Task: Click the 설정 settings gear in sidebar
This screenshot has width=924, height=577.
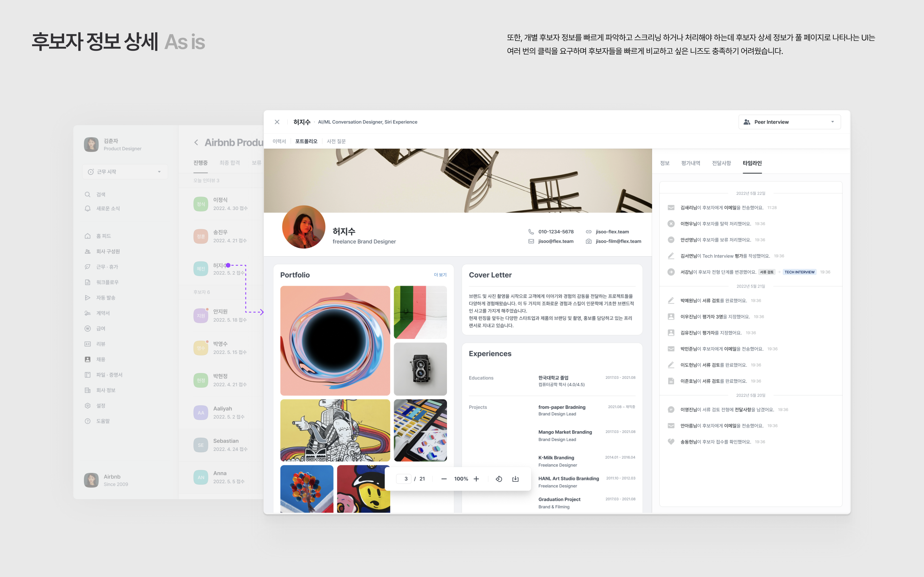Action: [x=88, y=406]
